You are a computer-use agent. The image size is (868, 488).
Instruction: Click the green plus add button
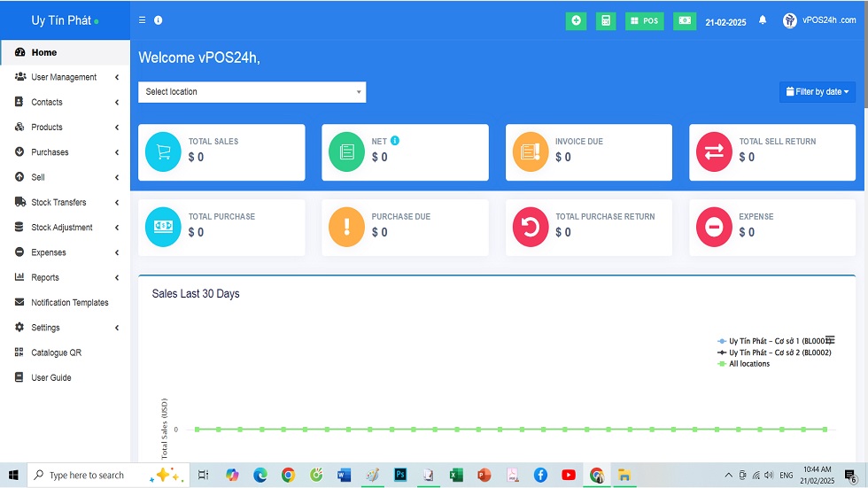coord(576,20)
